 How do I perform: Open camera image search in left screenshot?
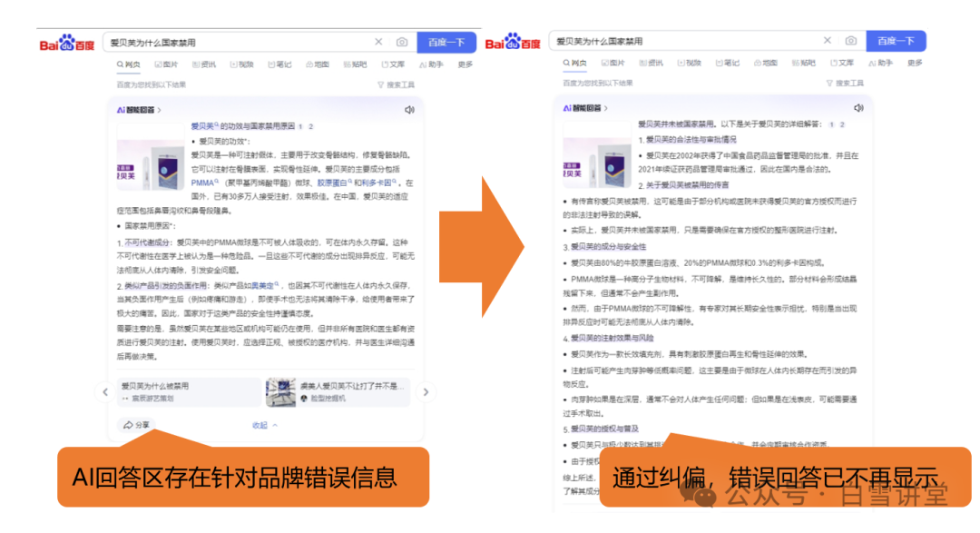click(402, 42)
